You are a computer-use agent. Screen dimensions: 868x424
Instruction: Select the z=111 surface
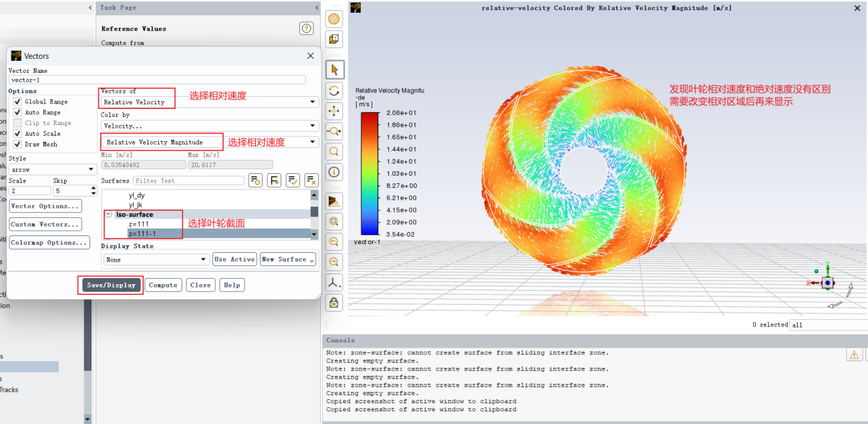pos(138,224)
